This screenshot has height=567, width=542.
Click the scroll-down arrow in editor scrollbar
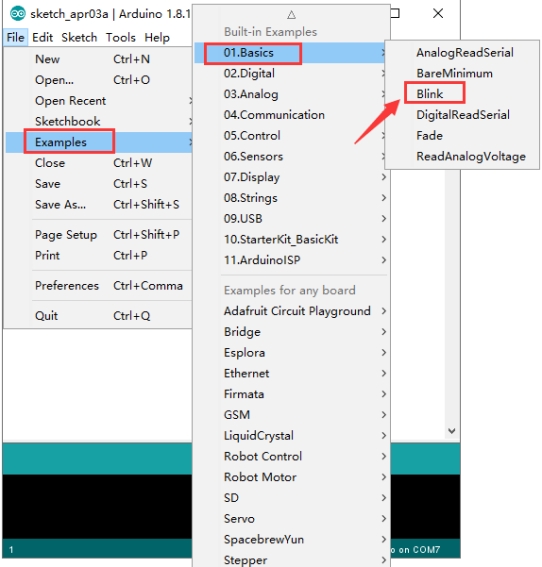point(452,431)
